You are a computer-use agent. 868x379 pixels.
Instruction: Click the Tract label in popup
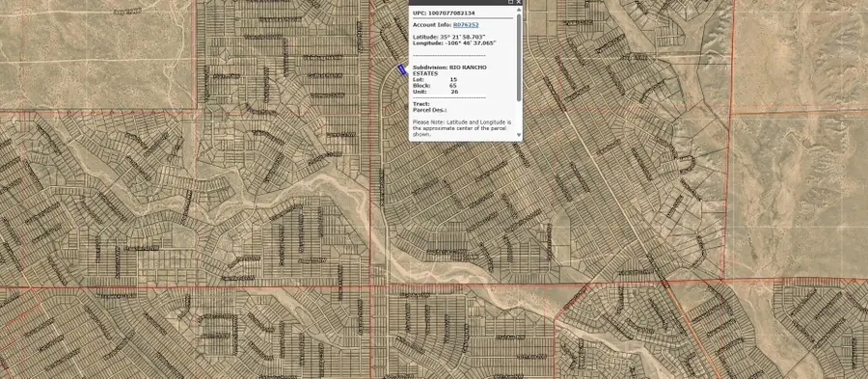[x=421, y=104]
